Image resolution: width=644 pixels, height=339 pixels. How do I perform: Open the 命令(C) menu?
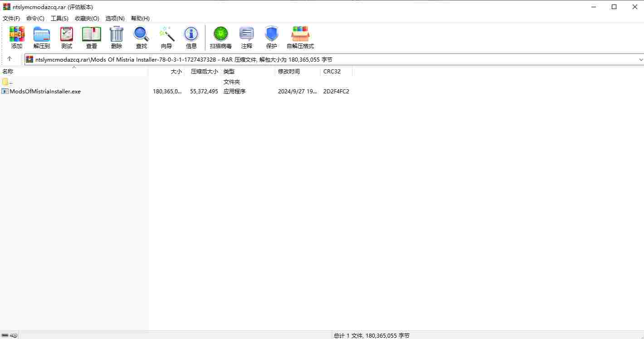[35, 18]
